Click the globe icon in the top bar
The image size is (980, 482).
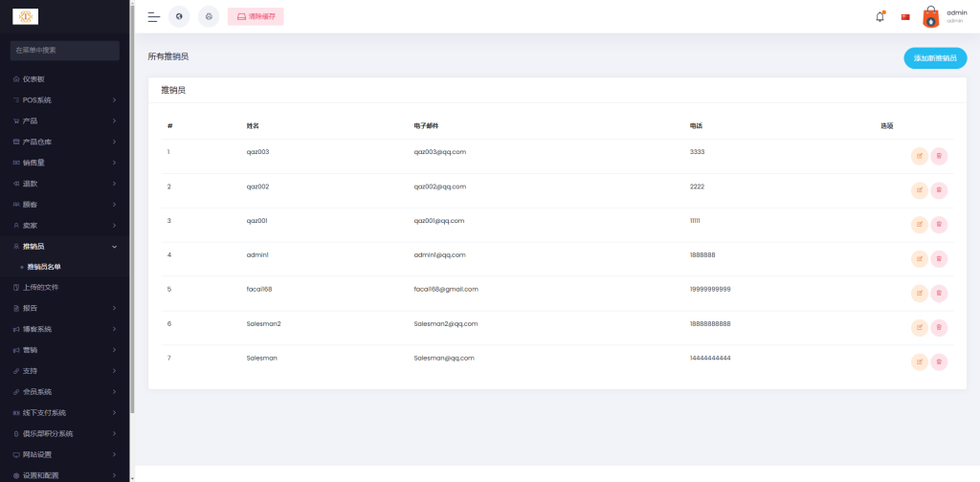[179, 16]
